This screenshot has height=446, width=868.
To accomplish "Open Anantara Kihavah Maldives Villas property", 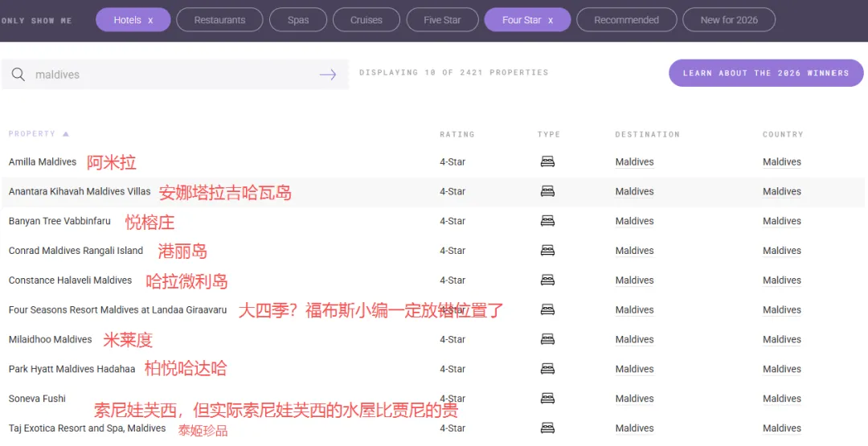I will click(80, 191).
